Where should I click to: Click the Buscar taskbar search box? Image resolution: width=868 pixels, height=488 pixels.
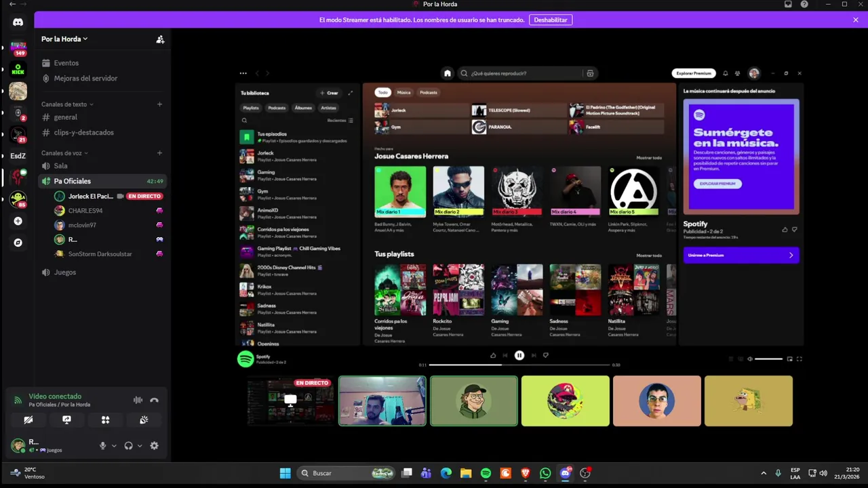[x=347, y=473]
